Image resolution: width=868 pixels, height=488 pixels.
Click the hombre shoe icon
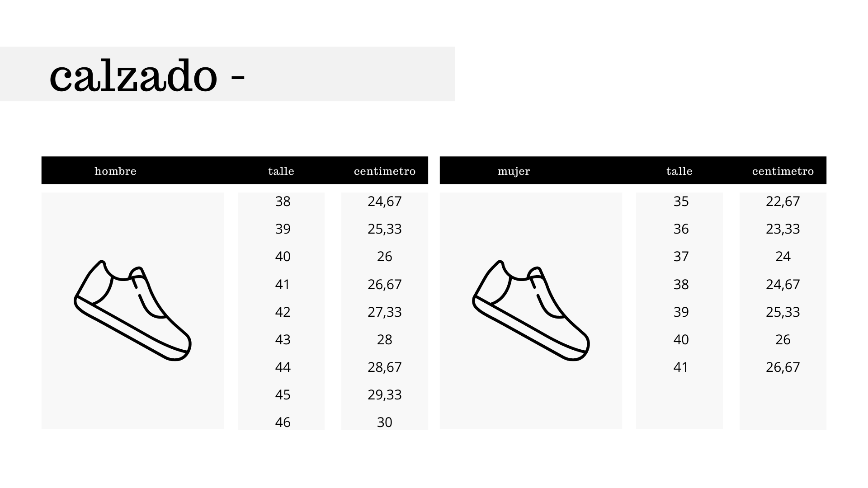coord(132,311)
